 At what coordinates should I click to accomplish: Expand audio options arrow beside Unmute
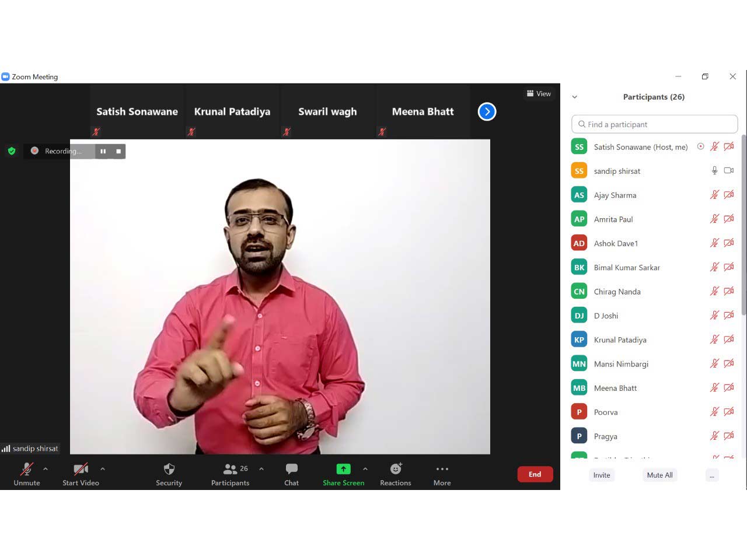coord(46,468)
